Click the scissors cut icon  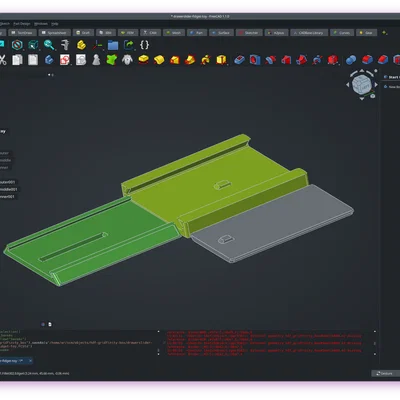[3, 60]
